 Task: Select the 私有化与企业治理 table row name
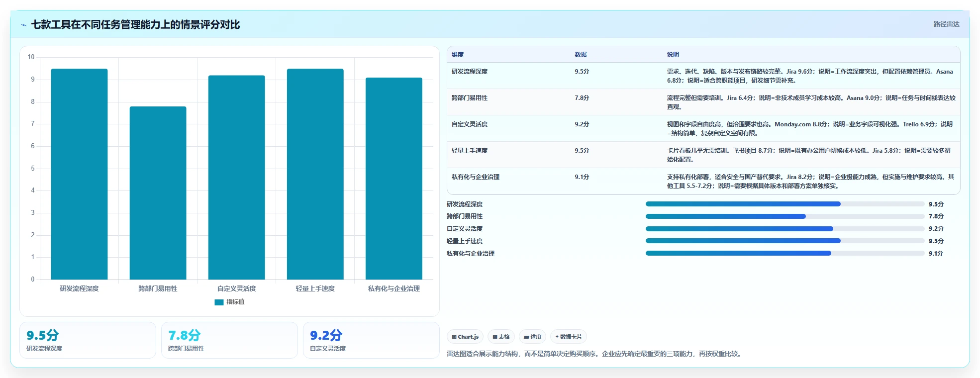[476, 177]
